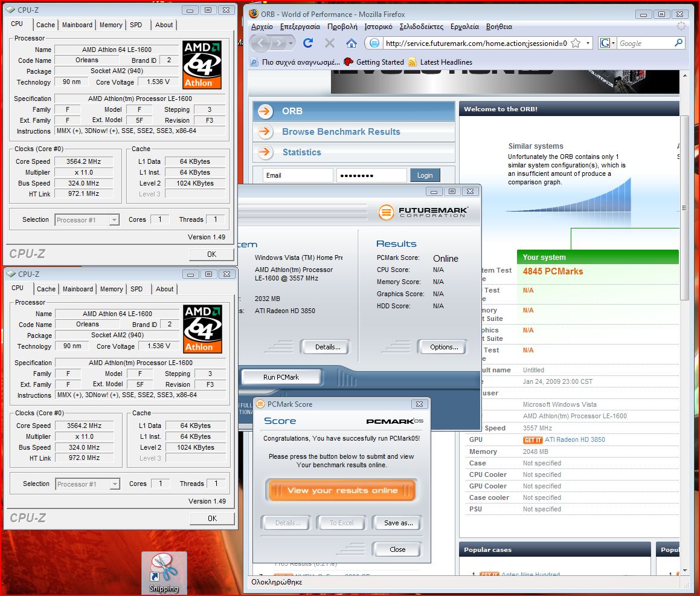Image resolution: width=700 pixels, height=596 pixels.
Task: Open Αρχείο menu in Firefox
Action: tap(262, 27)
